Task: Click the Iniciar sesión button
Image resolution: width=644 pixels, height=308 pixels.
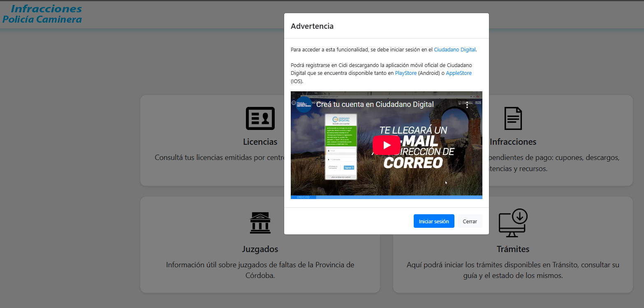Action: click(433, 221)
